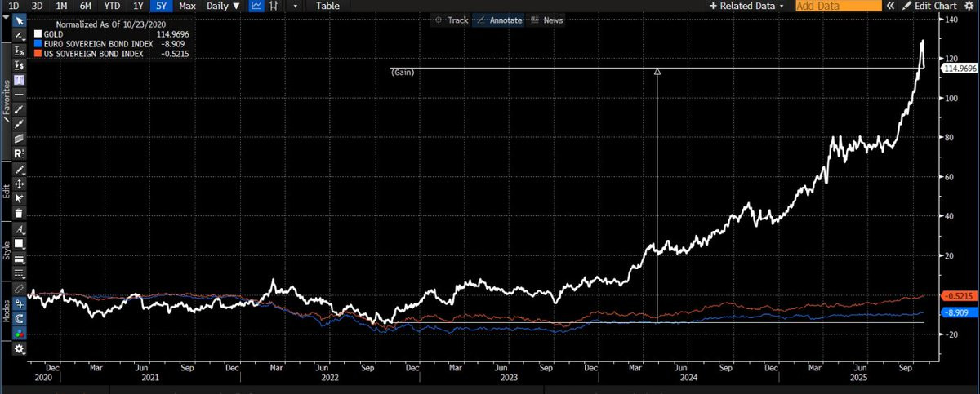Open chart type dropdown arrow
The height and width of the screenshot is (394, 980).
(x=295, y=6)
